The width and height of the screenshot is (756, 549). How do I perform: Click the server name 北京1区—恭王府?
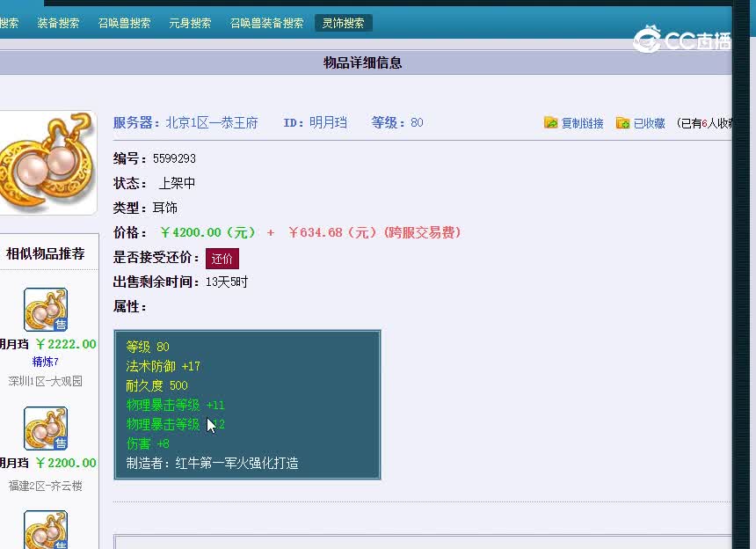pos(212,122)
